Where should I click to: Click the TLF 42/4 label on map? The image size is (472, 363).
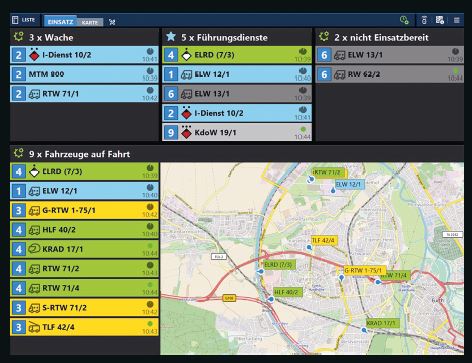click(x=324, y=240)
